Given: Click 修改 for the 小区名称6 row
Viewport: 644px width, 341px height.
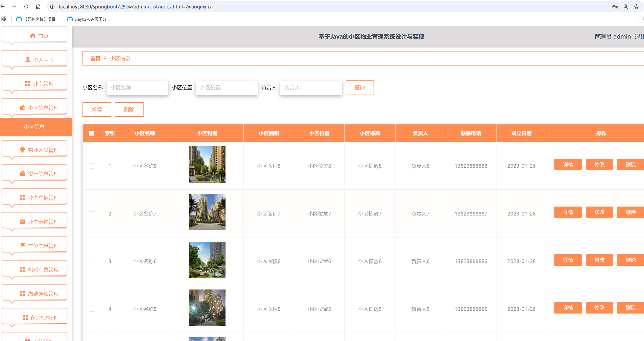Looking at the screenshot, I should [x=600, y=260].
